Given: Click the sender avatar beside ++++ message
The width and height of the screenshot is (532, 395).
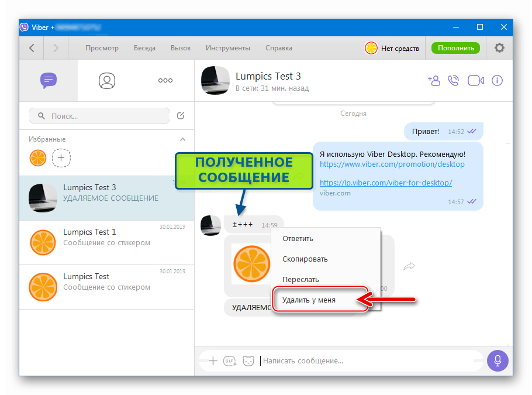Looking at the screenshot, I should [210, 225].
